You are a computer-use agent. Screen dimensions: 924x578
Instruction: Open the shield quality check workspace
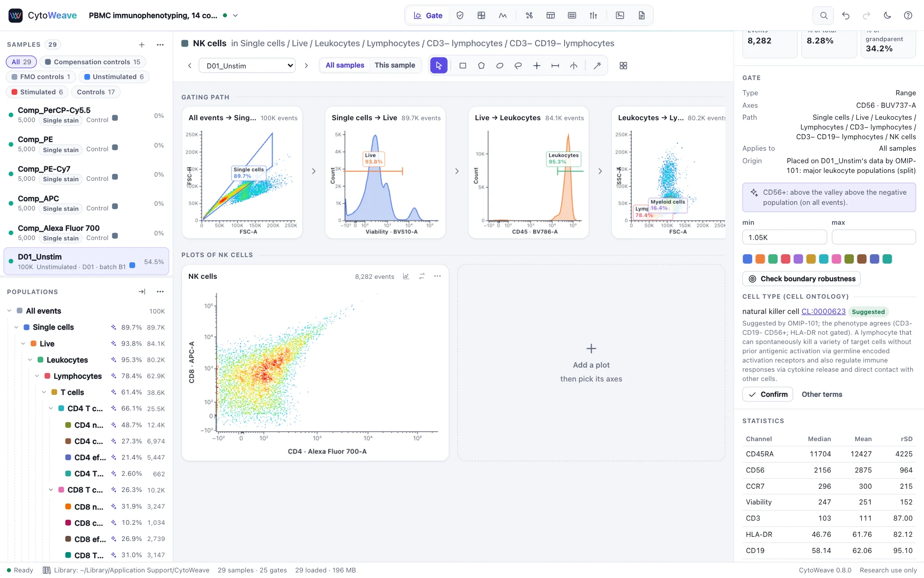click(x=460, y=15)
